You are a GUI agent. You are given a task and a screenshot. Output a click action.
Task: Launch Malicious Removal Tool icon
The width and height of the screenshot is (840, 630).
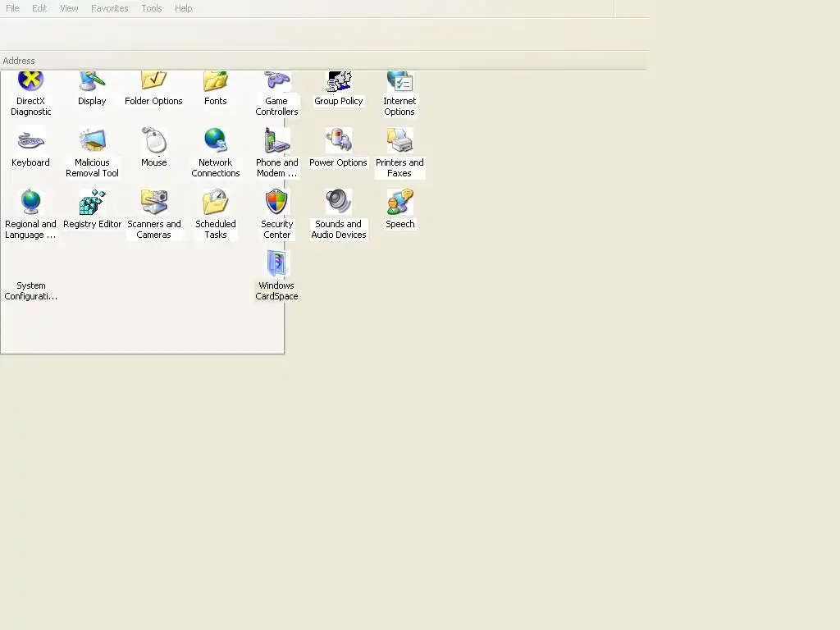pyautogui.click(x=92, y=141)
